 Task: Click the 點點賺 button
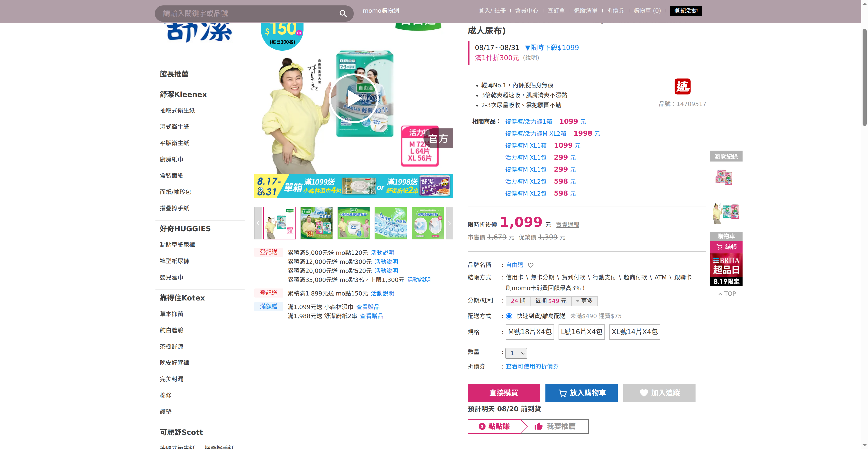[494, 426]
